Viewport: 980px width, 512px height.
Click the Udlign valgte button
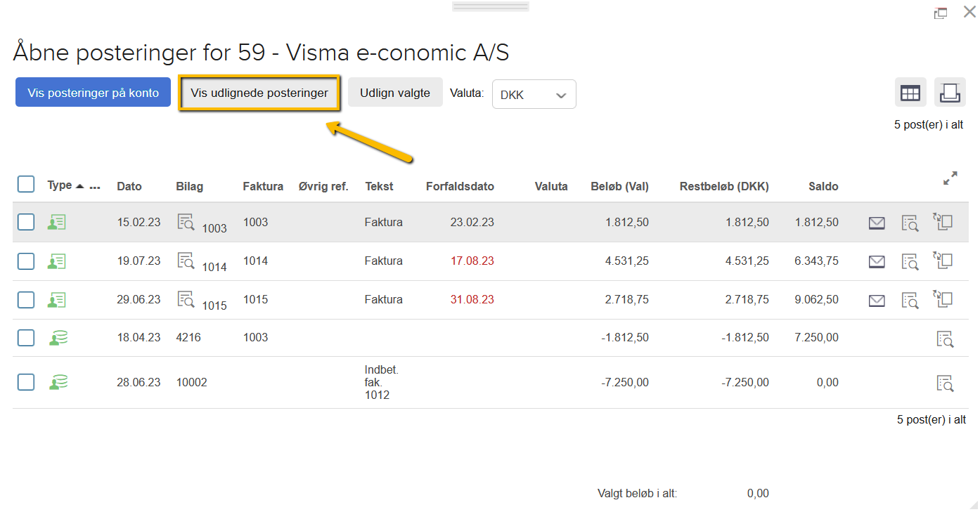[x=395, y=93]
